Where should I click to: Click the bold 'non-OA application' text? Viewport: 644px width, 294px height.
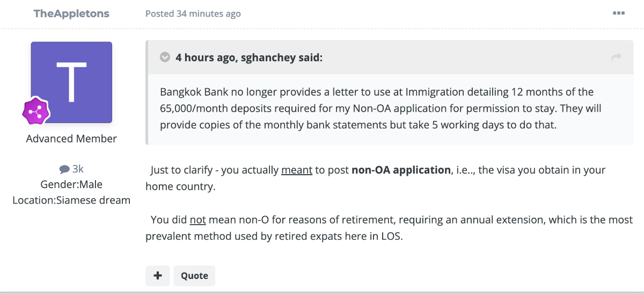coord(401,170)
